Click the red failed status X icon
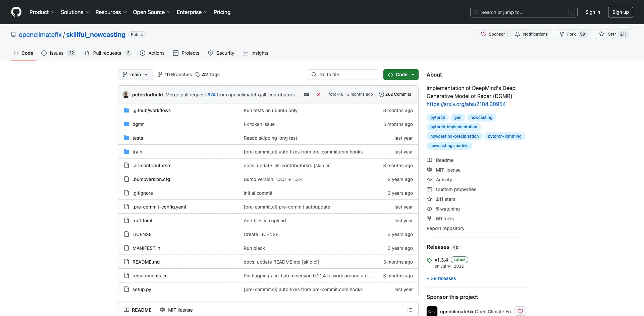Viewport: 644px width, 316px height. pyautogui.click(x=319, y=94)
